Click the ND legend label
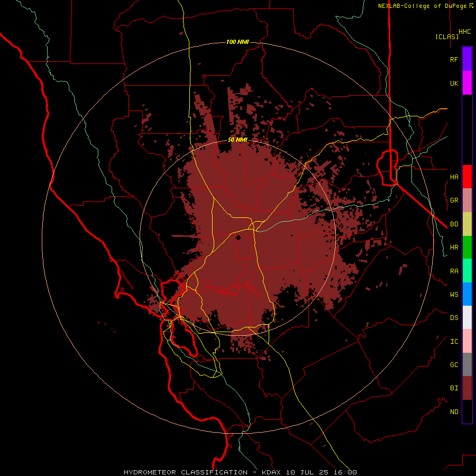476x476 pixels. 454,411
